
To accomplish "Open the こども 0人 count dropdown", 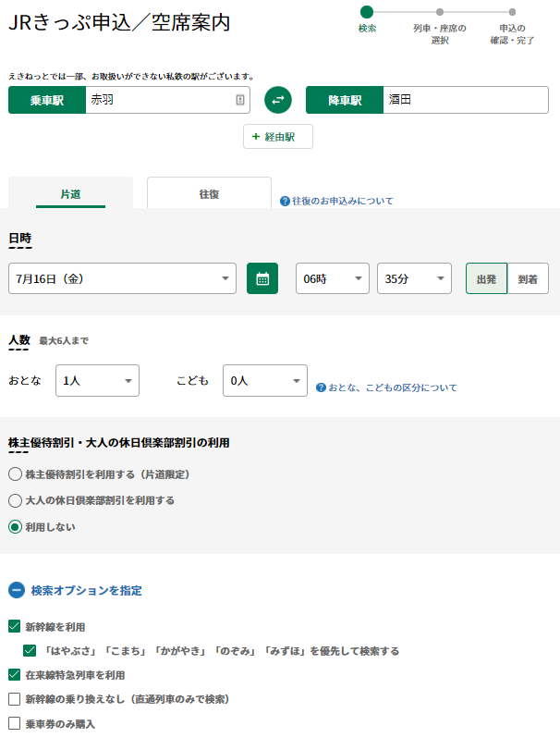I will coord(265,381).
